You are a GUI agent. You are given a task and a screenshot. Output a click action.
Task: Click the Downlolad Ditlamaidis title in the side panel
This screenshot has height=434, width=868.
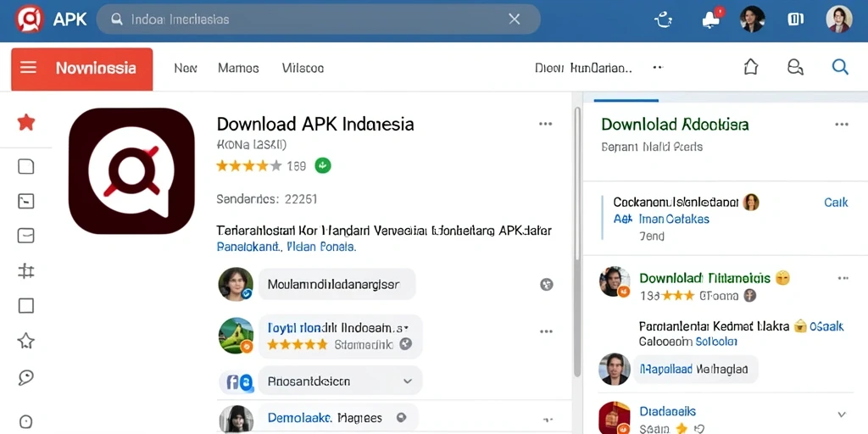[x=704, y=277]
